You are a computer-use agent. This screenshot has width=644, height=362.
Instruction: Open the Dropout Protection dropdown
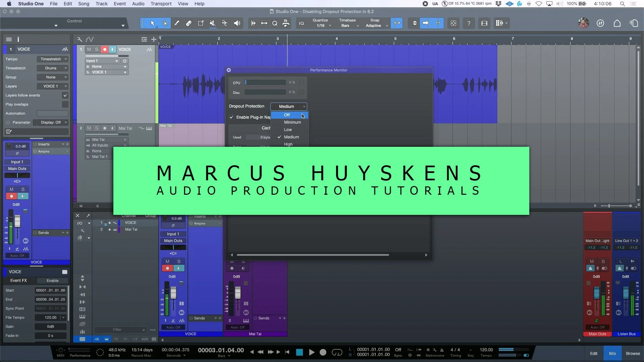(288, 106)
